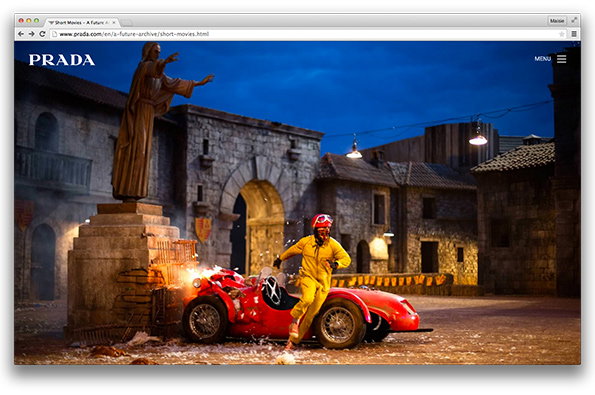The image size is (595, 395).
Task: Click the browser forward arrow
Action: (32, 34)
